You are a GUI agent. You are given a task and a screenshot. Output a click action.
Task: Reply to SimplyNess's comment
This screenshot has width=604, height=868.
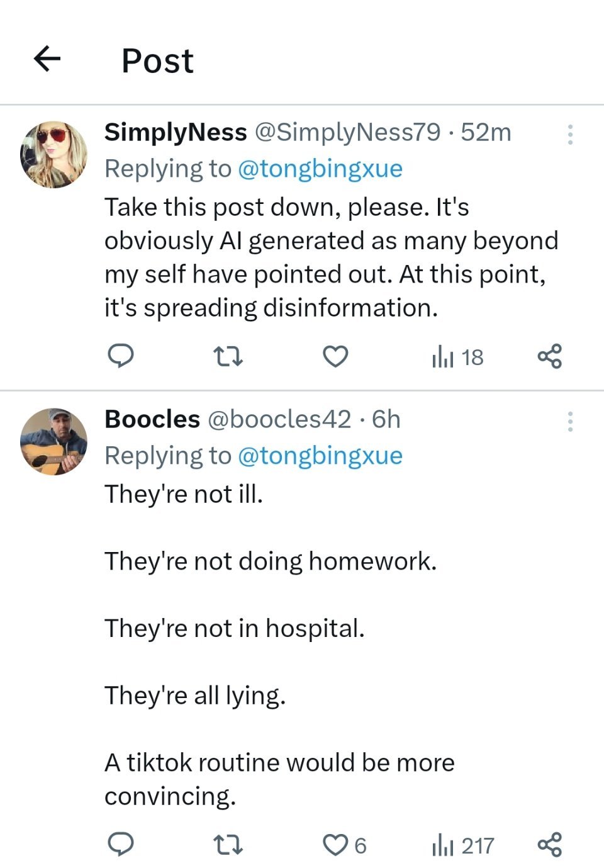click(120, 356)
